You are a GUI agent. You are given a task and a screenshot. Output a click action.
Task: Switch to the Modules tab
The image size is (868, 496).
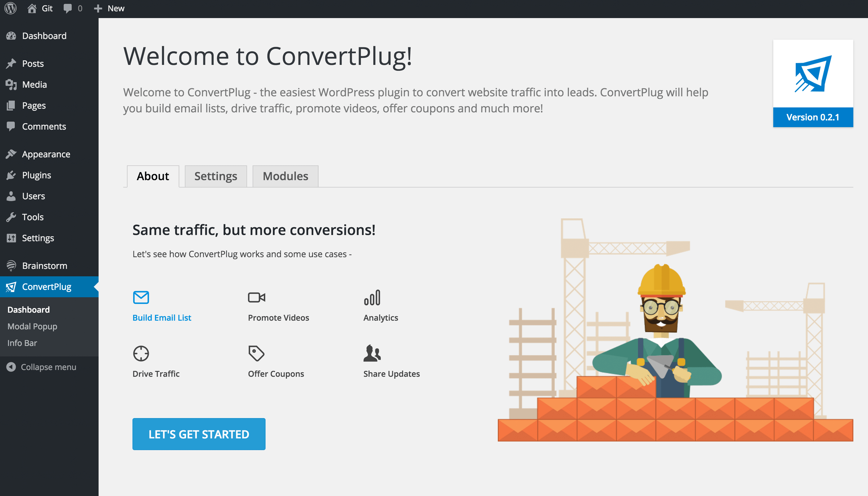click(x=285, y=176)
